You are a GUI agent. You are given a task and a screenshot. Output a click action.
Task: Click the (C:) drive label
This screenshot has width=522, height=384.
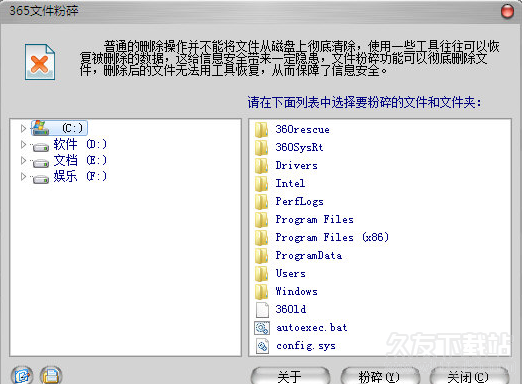click(x=72, y=128)
